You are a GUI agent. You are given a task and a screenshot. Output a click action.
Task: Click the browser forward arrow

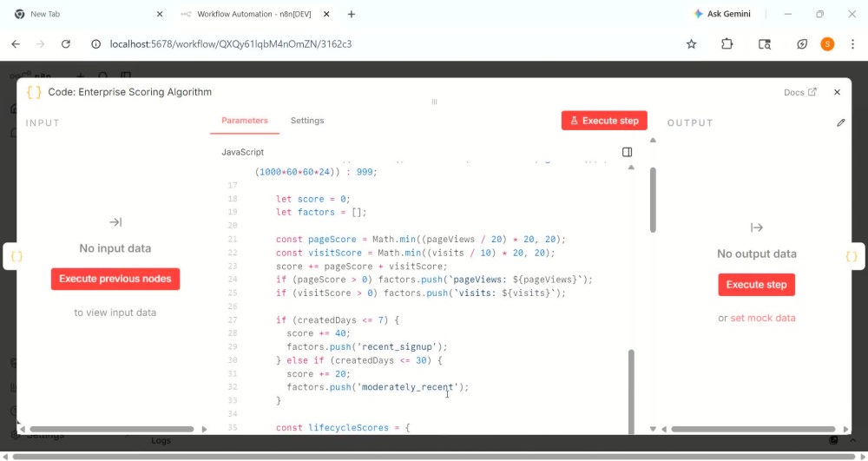point(41,44)
